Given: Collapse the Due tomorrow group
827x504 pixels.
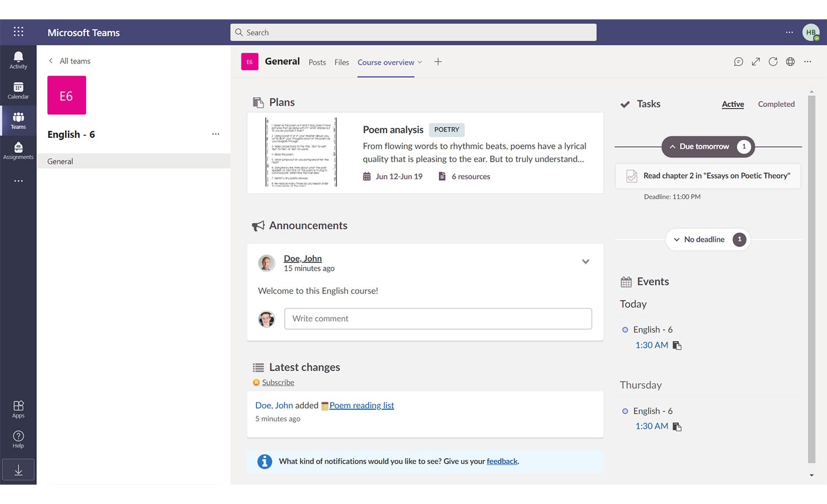Looking at the screenshot, I should 708,147.
